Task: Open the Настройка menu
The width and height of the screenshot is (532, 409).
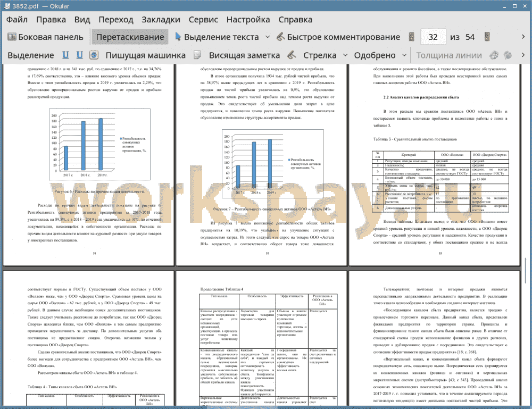Action: [x=248, y=20]
